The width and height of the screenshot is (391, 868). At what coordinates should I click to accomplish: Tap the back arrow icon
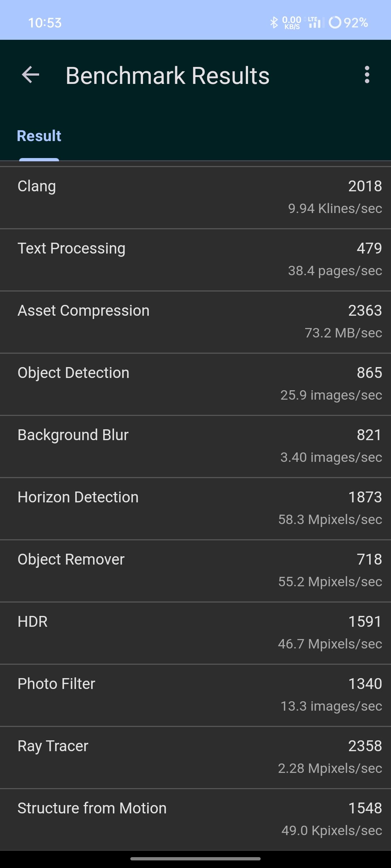click(30, 75)
